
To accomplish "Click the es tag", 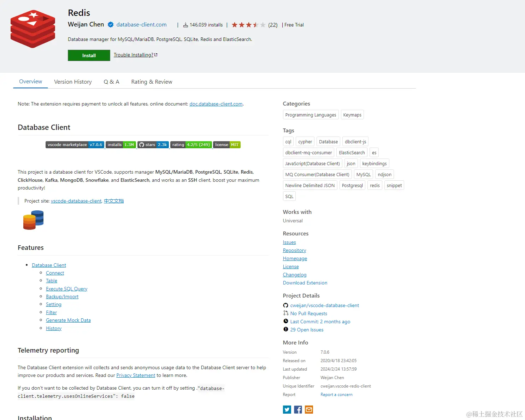I will click(x=374, y=152).
